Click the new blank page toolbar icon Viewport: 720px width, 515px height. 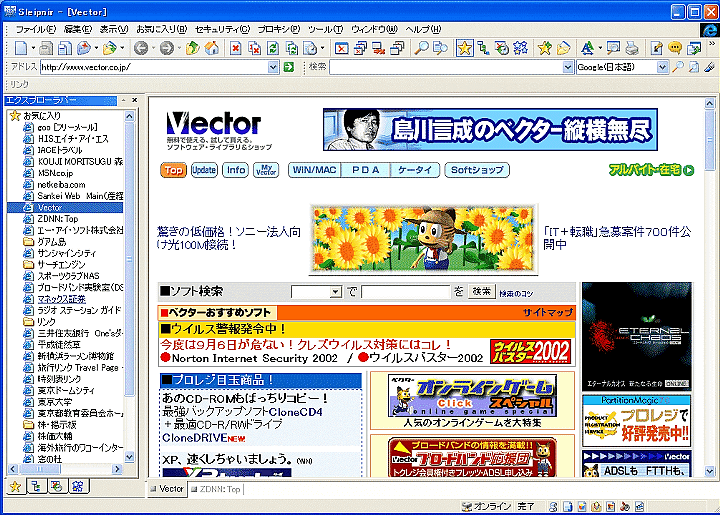click(x=21, y=48)
